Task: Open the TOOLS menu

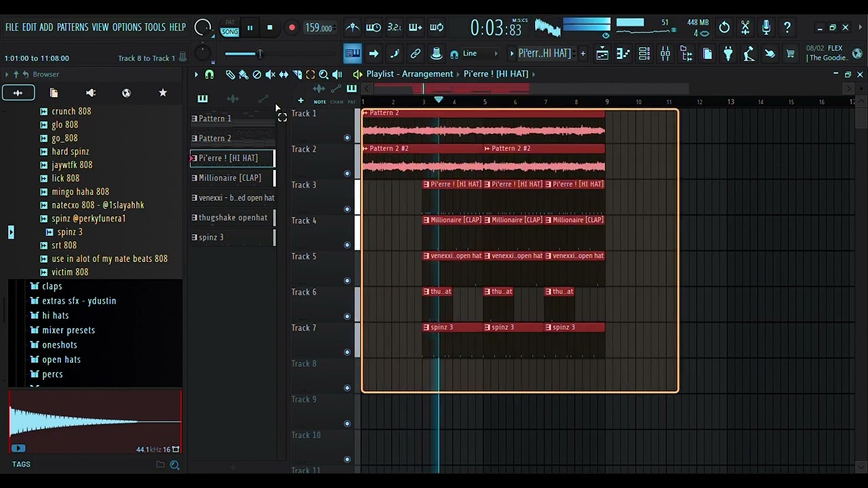Action: tap(155, 28)
